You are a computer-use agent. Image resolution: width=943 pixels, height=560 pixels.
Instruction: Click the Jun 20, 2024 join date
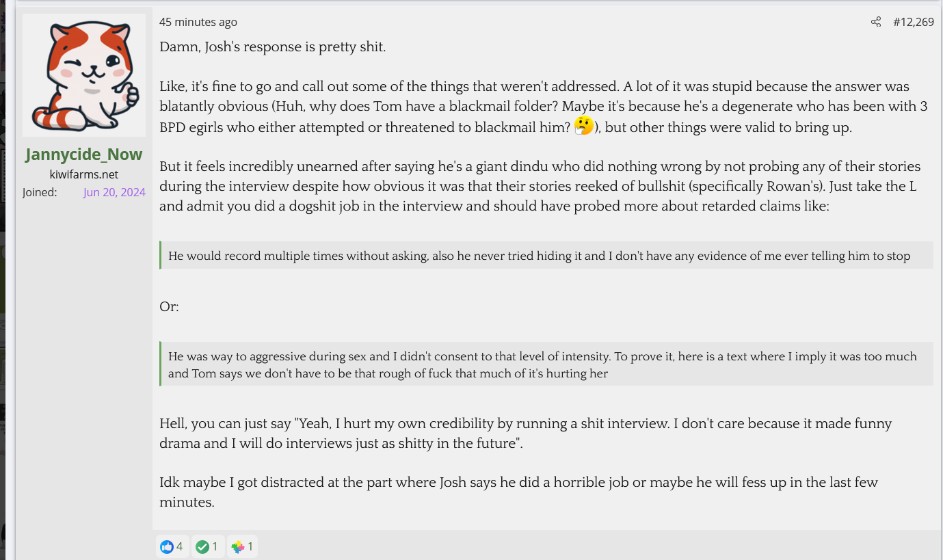(114, 192)
